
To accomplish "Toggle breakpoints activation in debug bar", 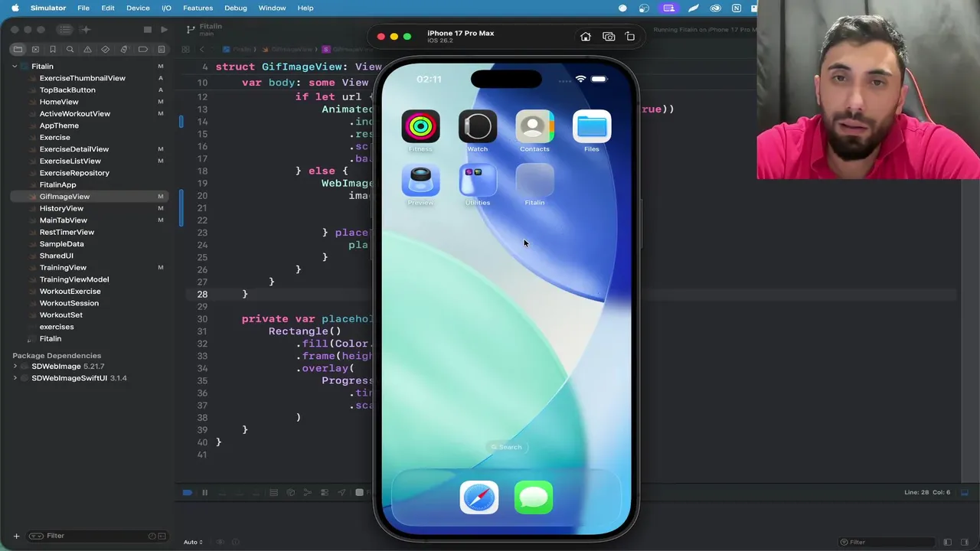I will coord(187,493).
